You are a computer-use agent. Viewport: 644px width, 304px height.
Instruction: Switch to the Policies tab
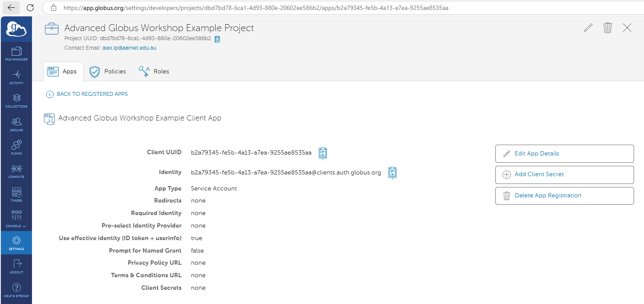click(108, 71)
